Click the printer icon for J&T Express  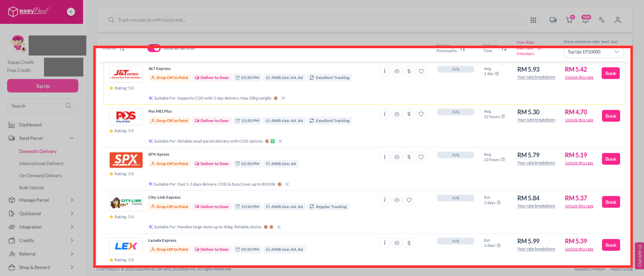tap(397, 71)
